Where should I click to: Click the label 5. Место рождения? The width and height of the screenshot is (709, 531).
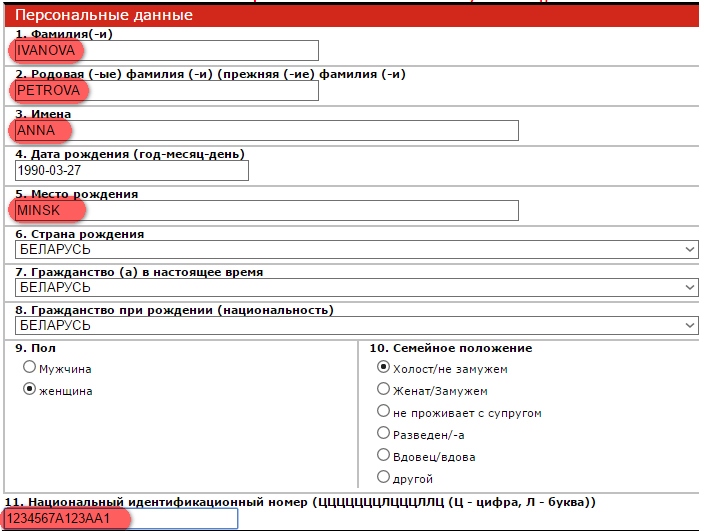(76, 194)
